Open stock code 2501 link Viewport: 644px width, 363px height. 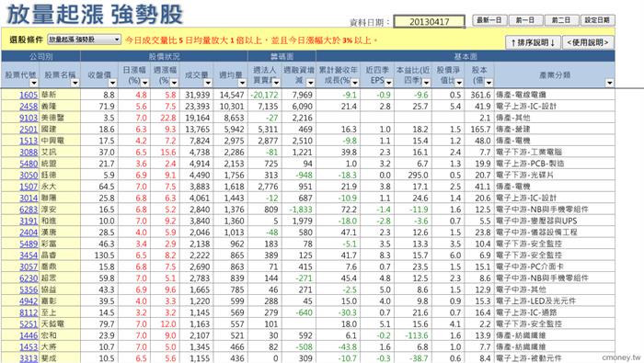click(x=29, y=130)
